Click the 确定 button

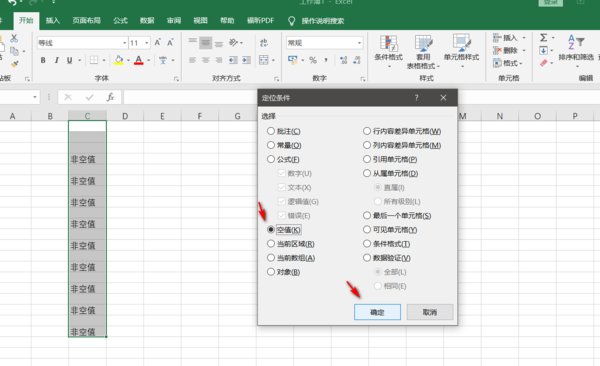377,312
